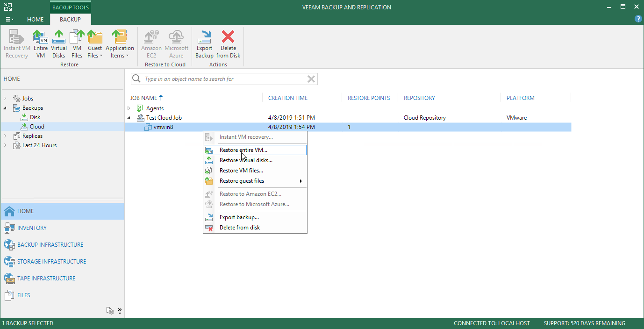Open the FILES view
Image resolution: width=644 pixels, height=329 pixels.
(62, 295)
